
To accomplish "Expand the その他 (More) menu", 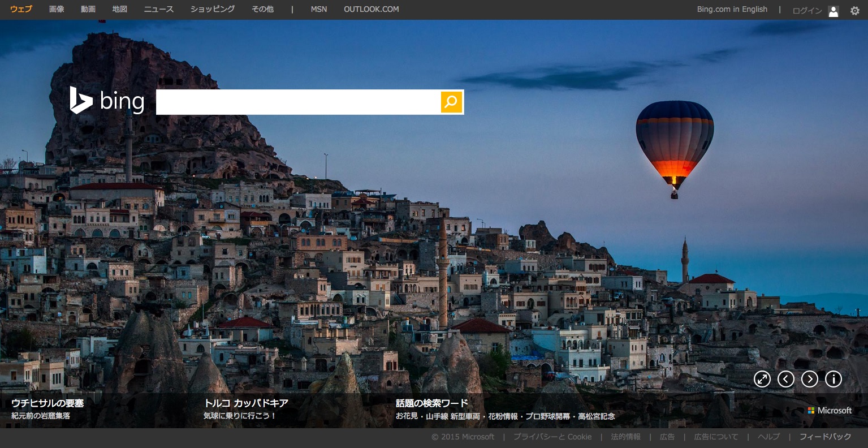I will pos(262,9).
